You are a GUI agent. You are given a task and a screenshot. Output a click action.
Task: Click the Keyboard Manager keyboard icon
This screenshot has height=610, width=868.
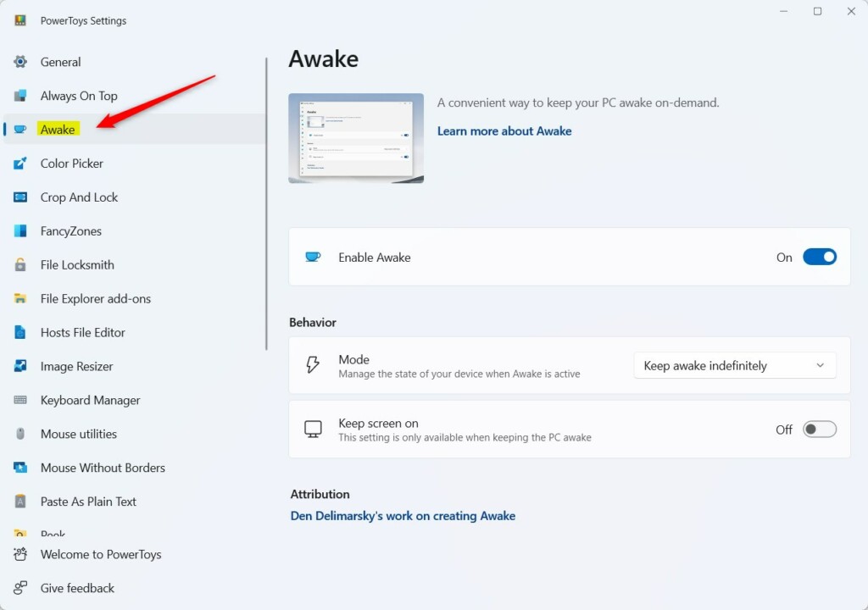(x=20, y=400)
